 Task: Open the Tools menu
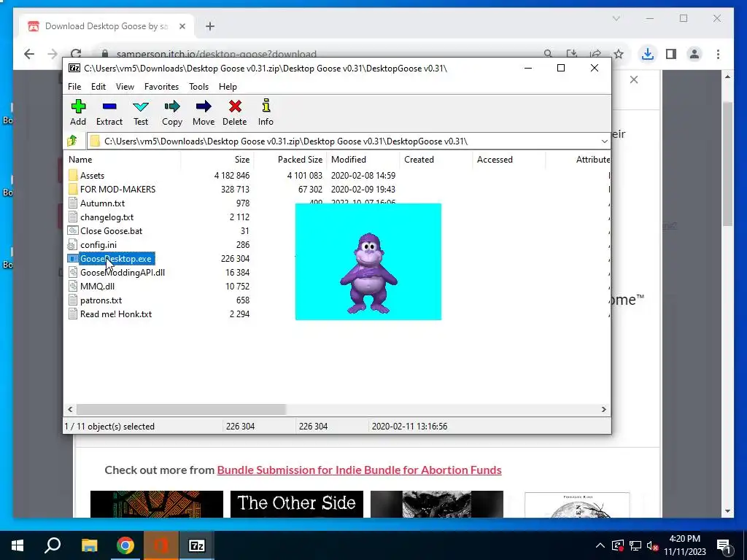pyautogui.click(x=198, y=87)
